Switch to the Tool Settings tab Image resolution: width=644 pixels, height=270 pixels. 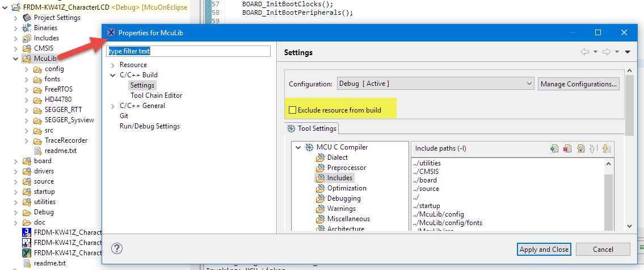(312, 128)
